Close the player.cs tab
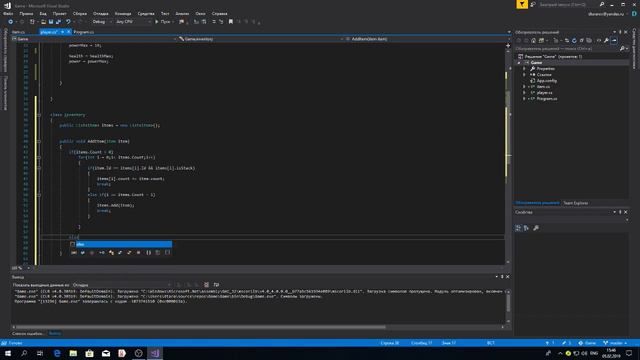This screenshot has height=360, width=640. tap(69, 32)
